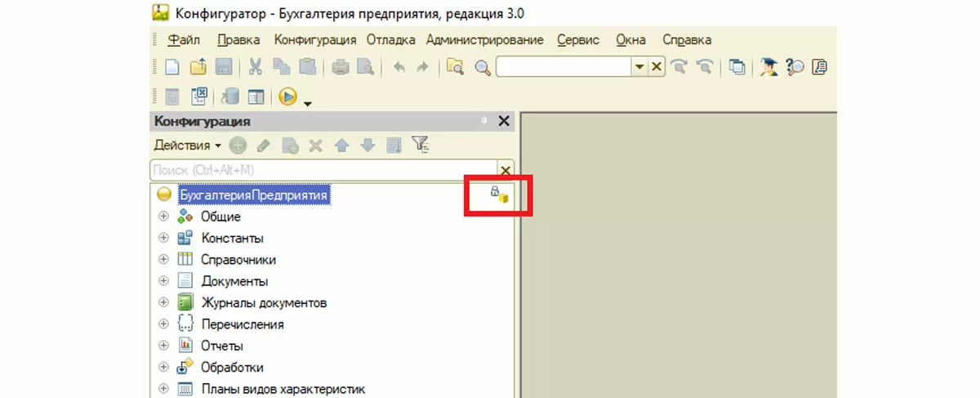Open the Действия dropdown menu
Image resolution: width=980 pixels, height=398 pixels.
click(187, 145)
